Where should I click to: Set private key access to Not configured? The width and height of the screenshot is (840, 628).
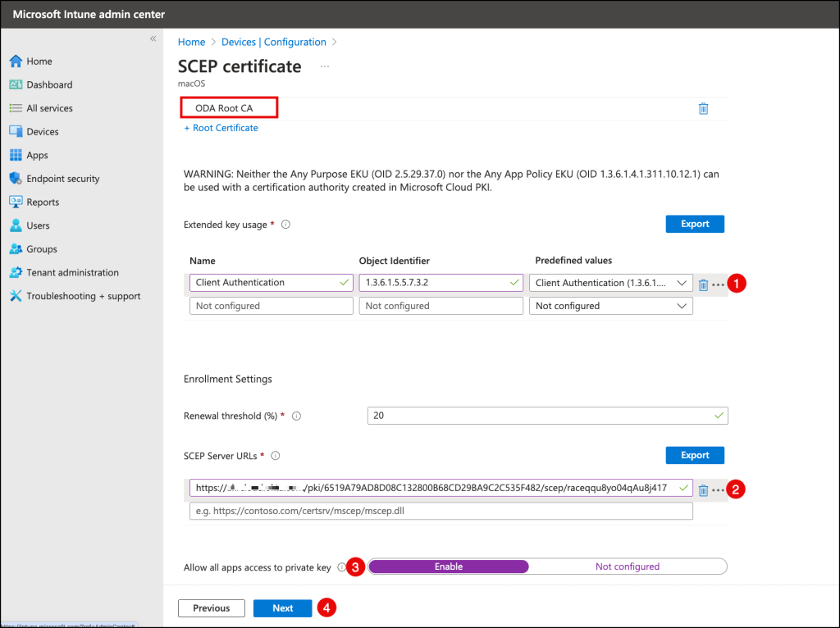(628, 567)
